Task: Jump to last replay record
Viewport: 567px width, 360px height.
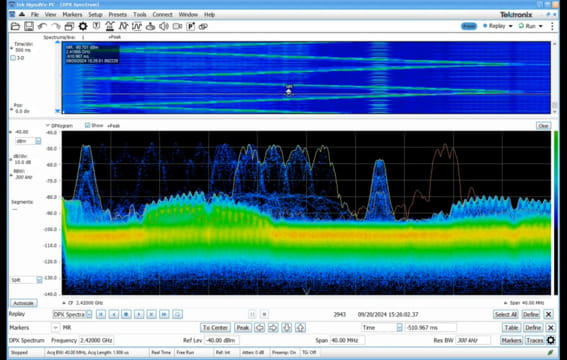Action: (164, 314)
